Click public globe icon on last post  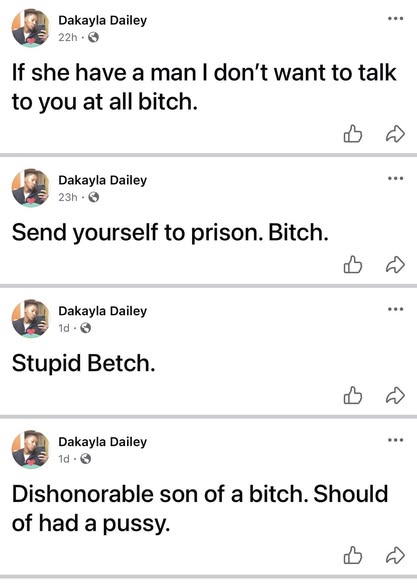click(86, 459)
